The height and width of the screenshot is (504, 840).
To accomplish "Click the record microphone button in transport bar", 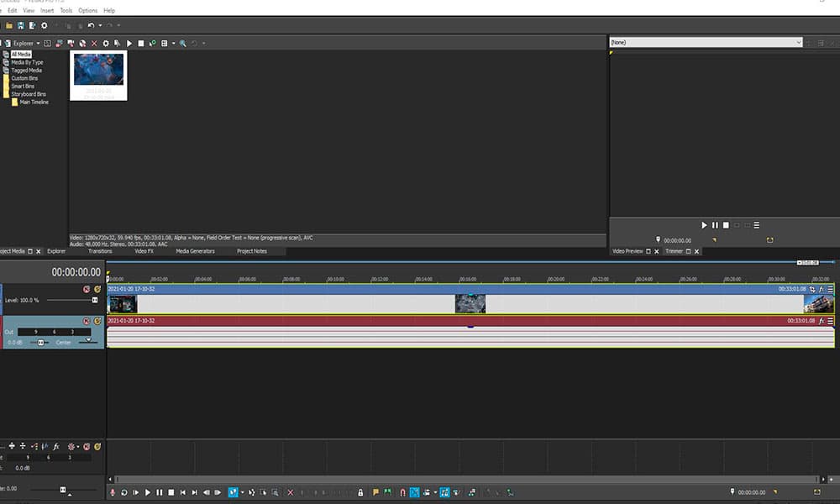I will pos(113,492).
